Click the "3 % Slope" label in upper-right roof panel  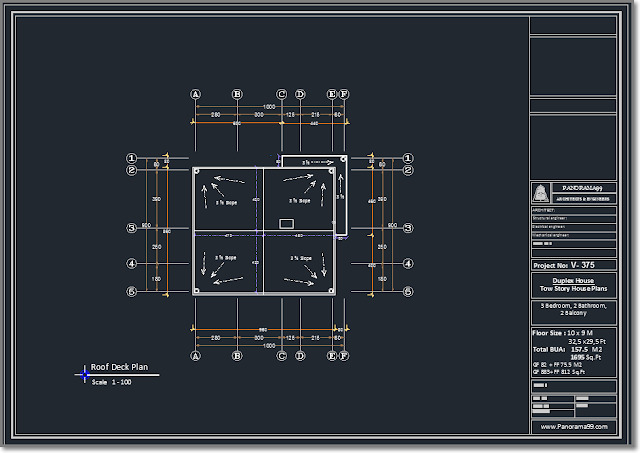tap(300, 201)
